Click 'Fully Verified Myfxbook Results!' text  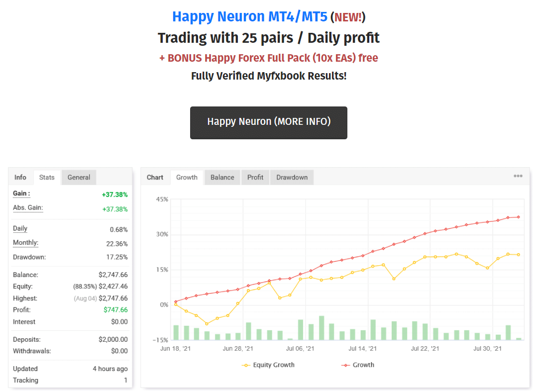[x=269, y=76]
